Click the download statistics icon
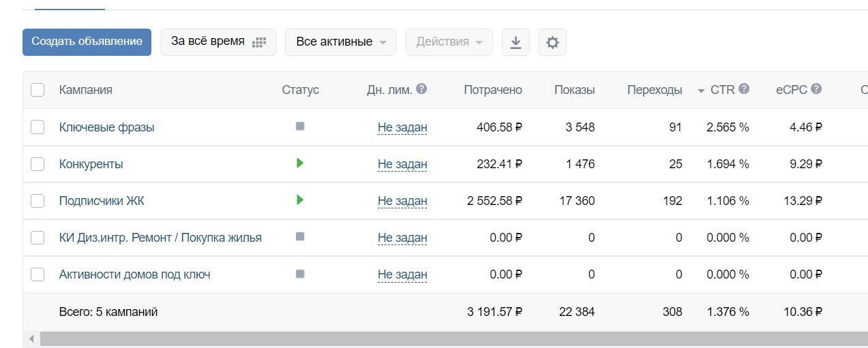Image resolution: width=868 pixels, height=348 pixels. (x=515, y=42)
